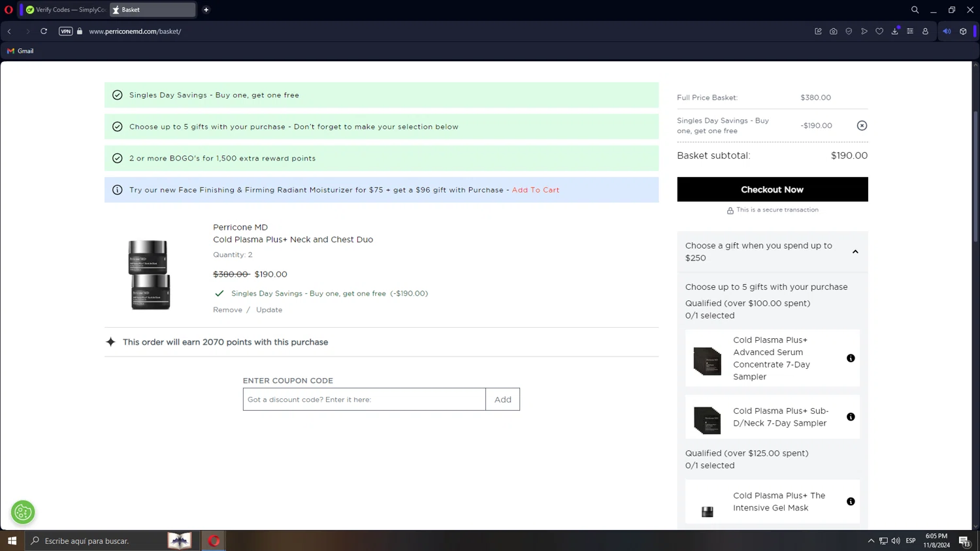The height and width of the screenshot is (551, 980).
Task: Open Cold Plasma Plus+ Neck and Chest Duo title
Action: click(x=293, y=240)
